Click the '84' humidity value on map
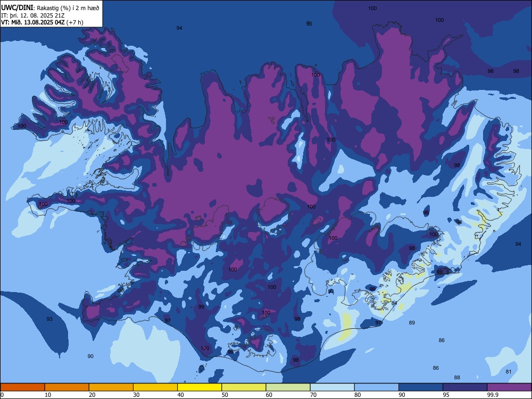Screen dimensions: 532x399 [394, 303]
